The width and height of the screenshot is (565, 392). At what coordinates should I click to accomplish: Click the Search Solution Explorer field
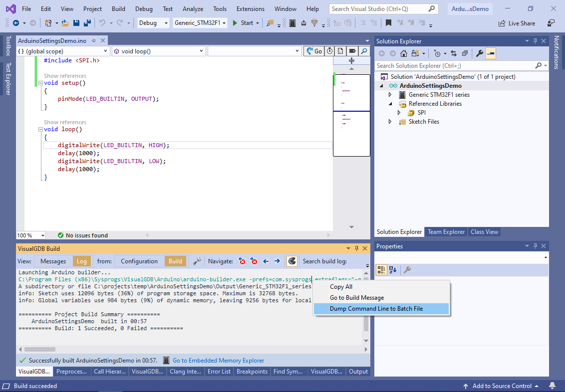pyautogui.click(x=462, y=65)
